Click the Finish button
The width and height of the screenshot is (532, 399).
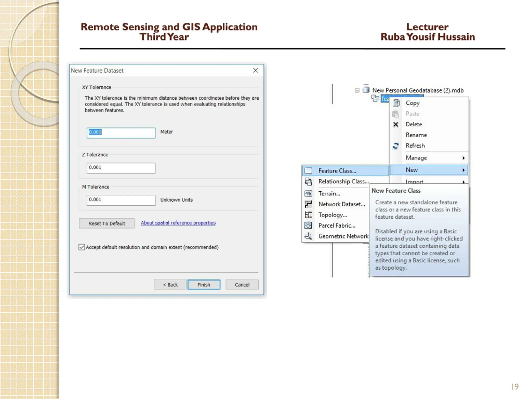click(204, 285)
